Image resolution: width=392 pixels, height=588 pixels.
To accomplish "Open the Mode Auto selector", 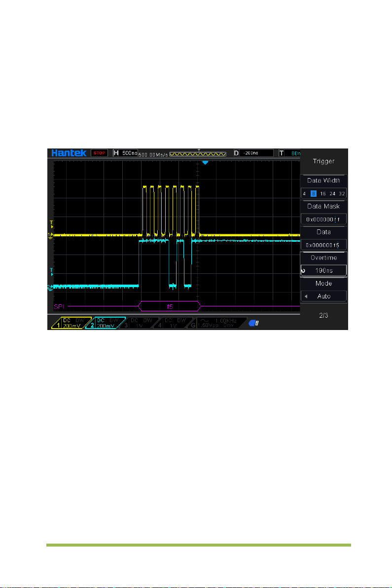I will pyautogui.click(x=324, y=296).
